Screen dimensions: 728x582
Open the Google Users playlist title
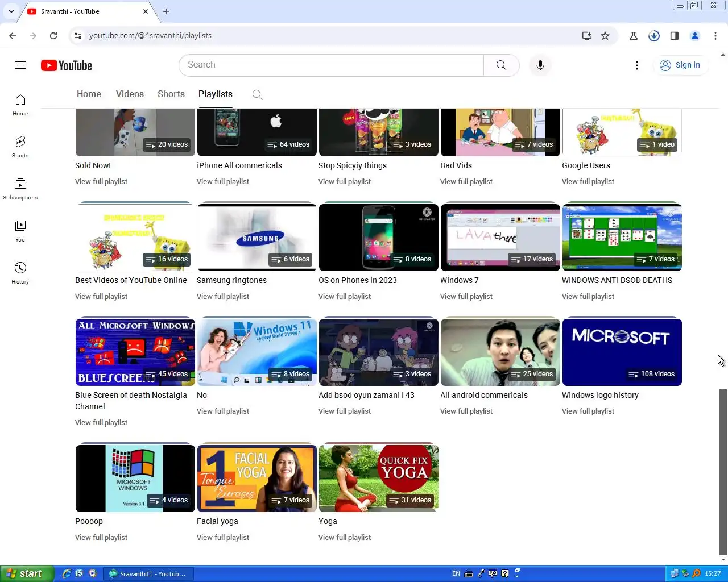tap(586, 165)
